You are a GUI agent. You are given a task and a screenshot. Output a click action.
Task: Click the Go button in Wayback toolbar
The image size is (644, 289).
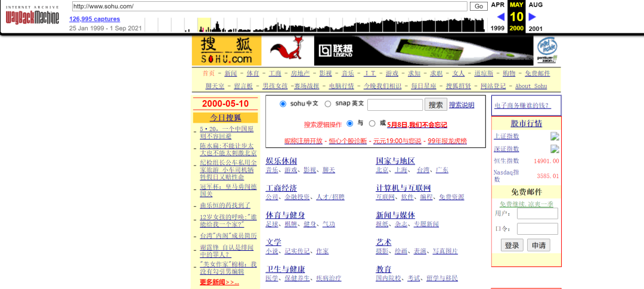click(478, 6)
